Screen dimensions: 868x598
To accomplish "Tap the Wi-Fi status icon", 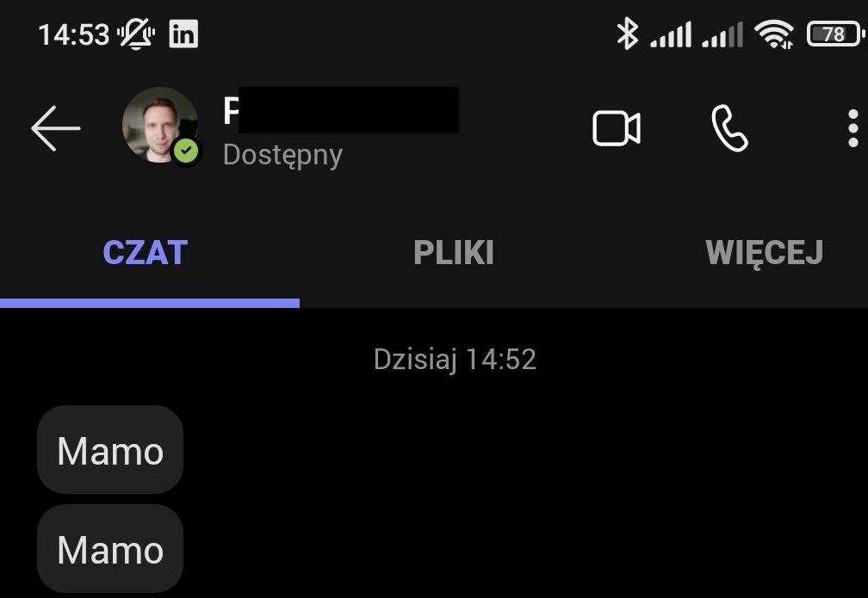I will coord(774,34).
